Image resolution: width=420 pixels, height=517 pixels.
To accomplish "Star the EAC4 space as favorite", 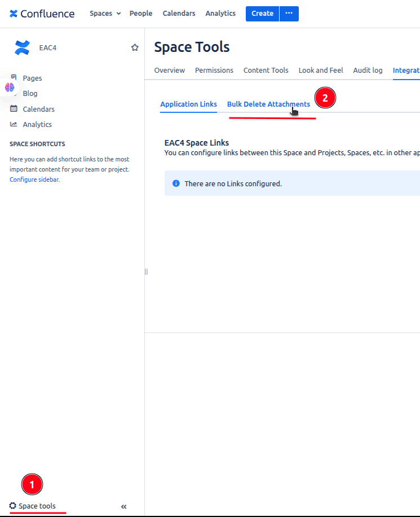I will tap(135, 48).
